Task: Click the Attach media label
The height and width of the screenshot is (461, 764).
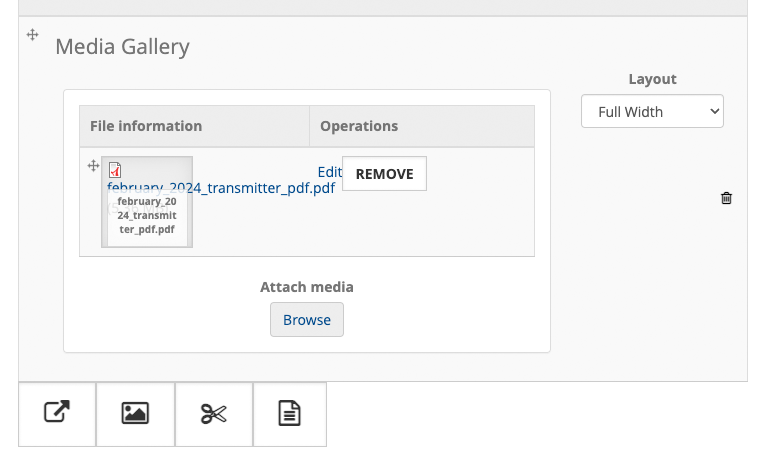Action: click(x=307, y=287)
